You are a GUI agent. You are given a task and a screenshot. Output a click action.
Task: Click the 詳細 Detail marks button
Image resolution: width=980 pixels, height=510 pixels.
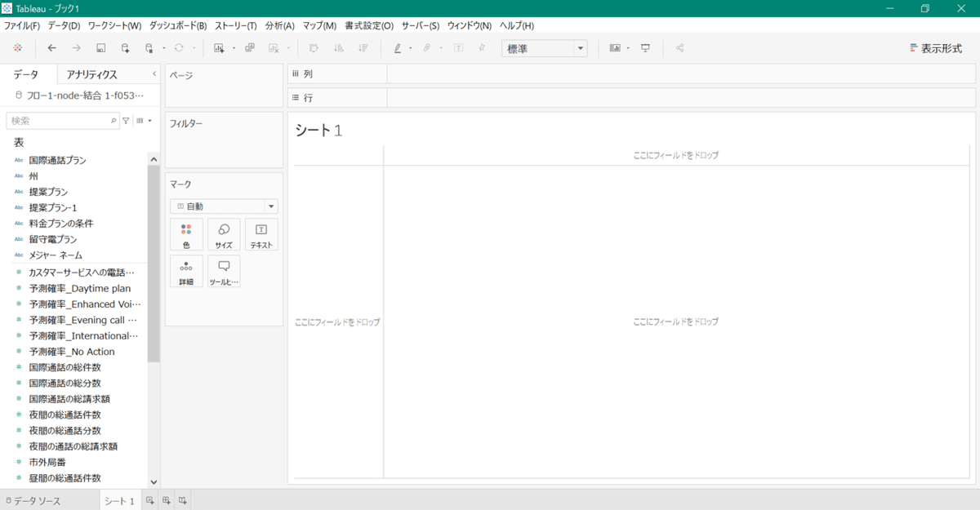coord(186,271)
